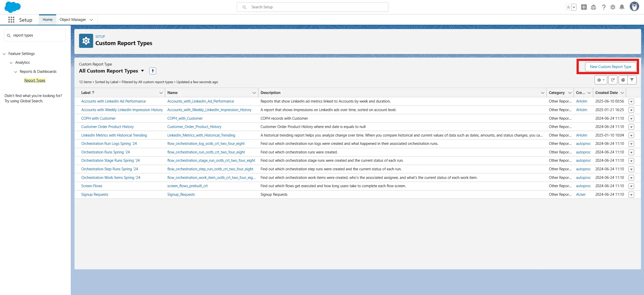Open row actions menu for Signup Requests
644x295 pixels.
631,194
